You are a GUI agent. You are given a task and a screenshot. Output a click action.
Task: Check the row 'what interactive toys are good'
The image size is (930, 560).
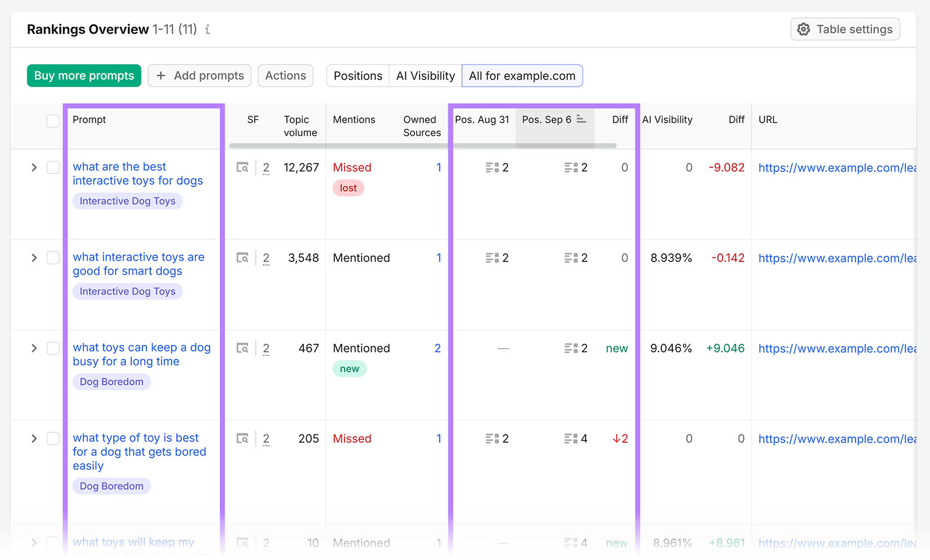pyautogui.click(x=53, y=258)
